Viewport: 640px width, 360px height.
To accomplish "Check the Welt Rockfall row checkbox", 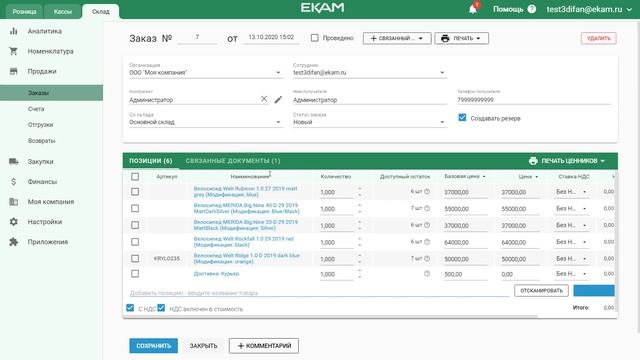I will (135, 242).
